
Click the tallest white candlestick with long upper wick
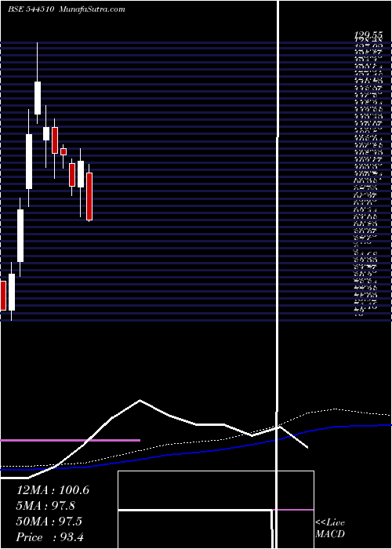click(x=38, y=98)
